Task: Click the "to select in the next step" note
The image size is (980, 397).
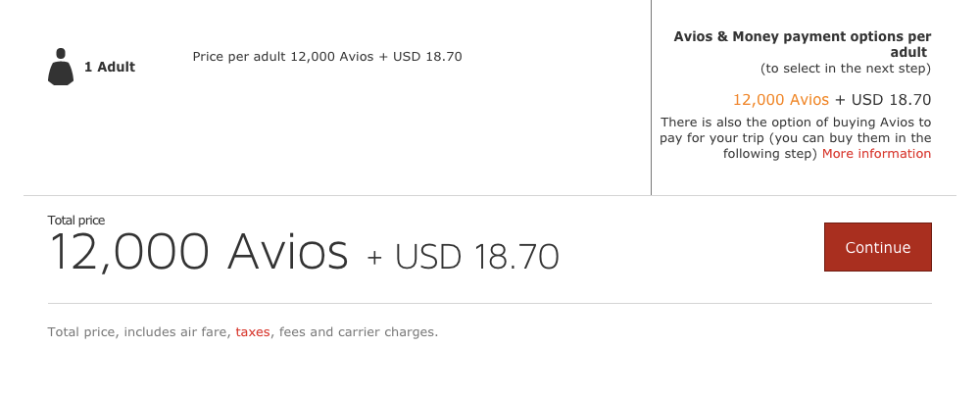Action: (x=845, y=69)
